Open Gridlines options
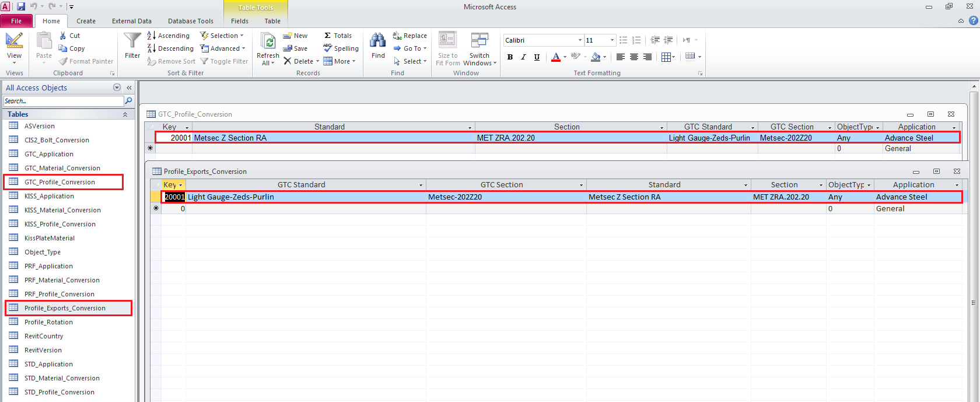Viewport: 980px width, 402px height. pyautogui.click(x=668, y=57)
